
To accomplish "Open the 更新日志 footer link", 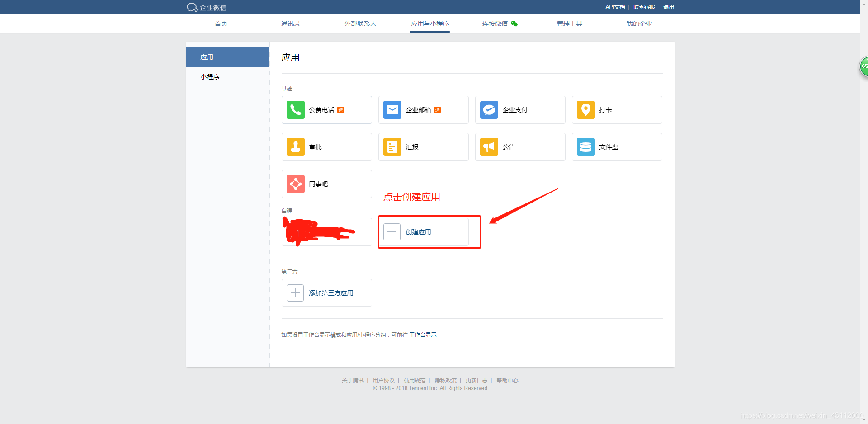I will click(x=476, y=381).
